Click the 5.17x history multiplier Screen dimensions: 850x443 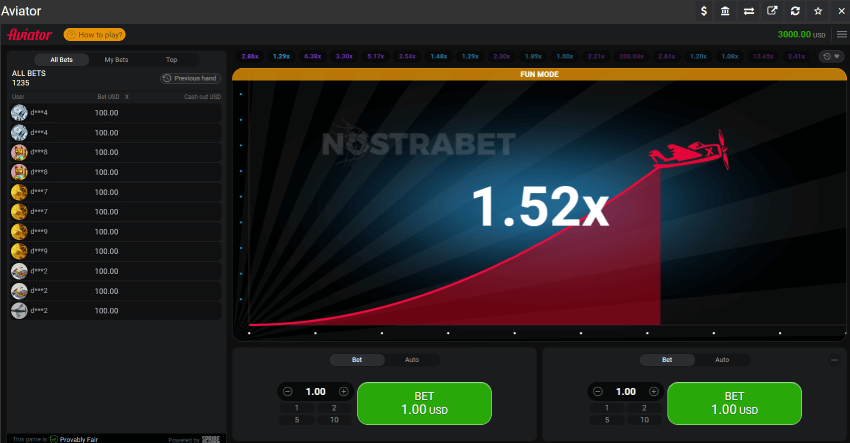[x=376, y=56]
